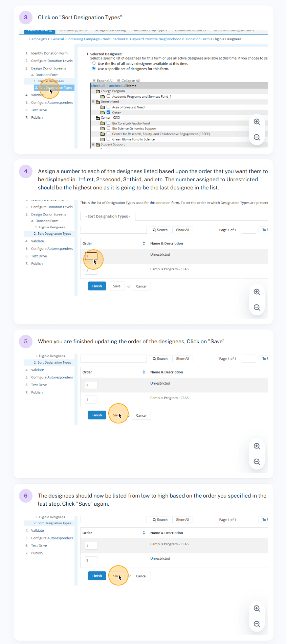
Task: Click General Fundraising Campaign - New Checkout breadcrumb
Action: click(88, 39)
